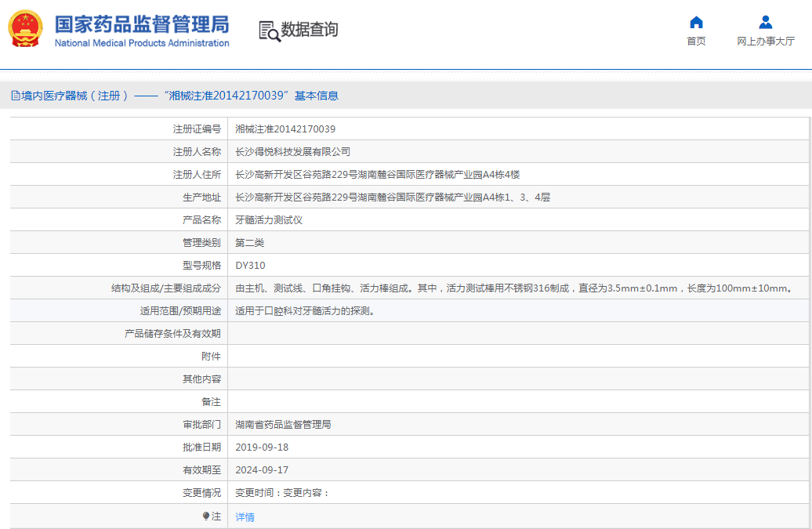The width and height of the screenshot is (812, 529).
Task: Select the approving department 湖南省药品监督管理局
Action: [x=283, y=425]
